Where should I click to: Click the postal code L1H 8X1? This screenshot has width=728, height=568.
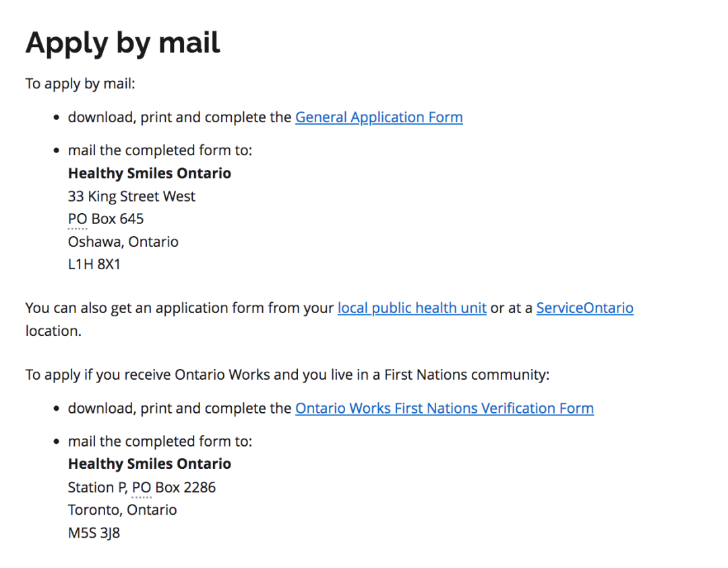coord(94,264)
